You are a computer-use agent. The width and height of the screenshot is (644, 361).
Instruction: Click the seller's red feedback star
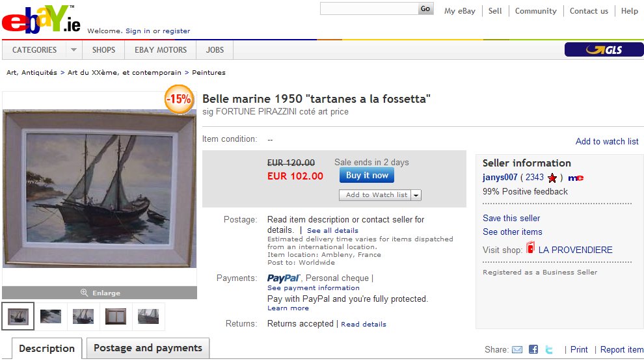[552, 178]
